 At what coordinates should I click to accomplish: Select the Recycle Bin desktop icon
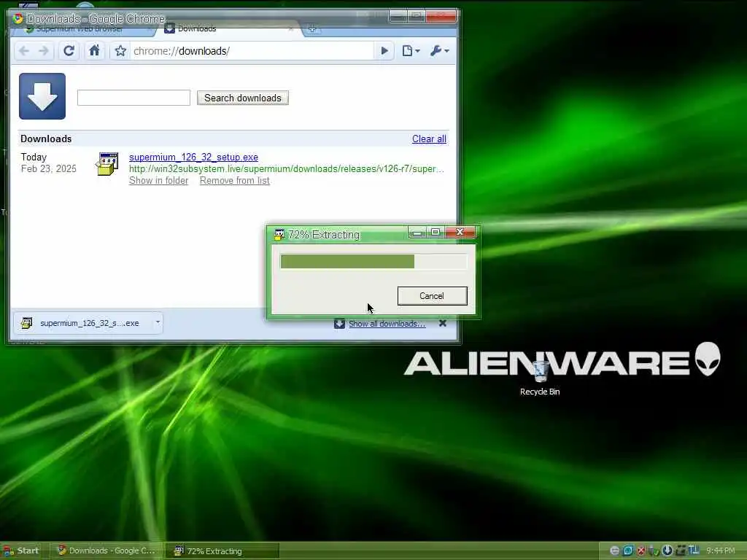tap(540, 378)
